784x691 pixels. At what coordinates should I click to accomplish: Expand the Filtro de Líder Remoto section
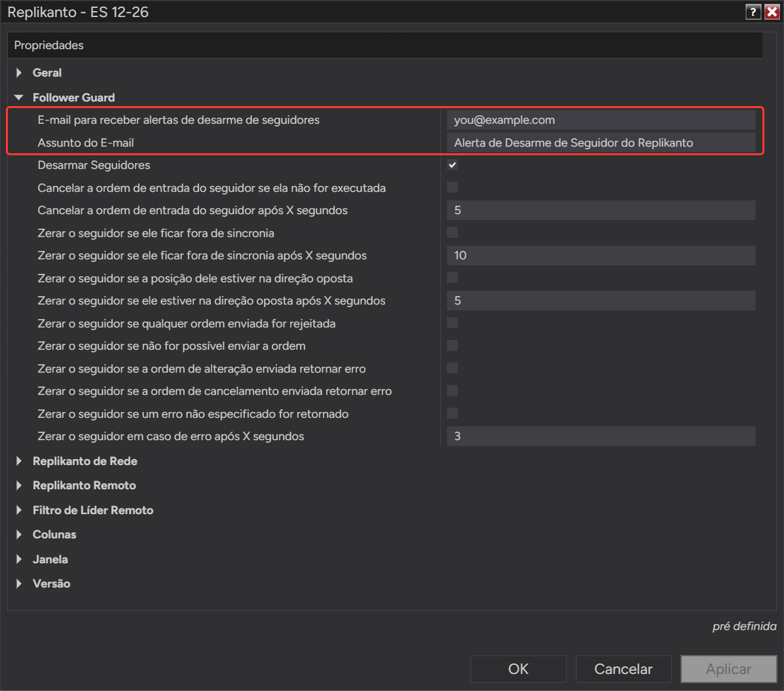point(19,510)
